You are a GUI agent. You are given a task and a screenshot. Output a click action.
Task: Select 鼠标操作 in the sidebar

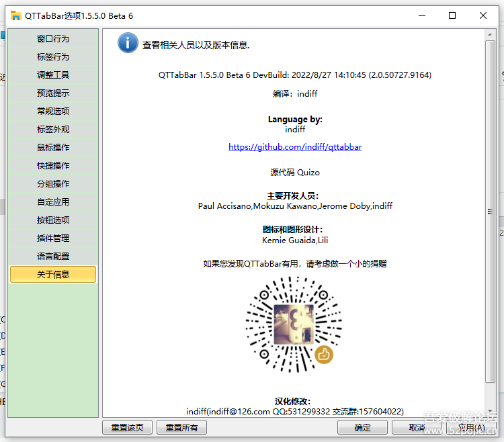(x=53, y=148)
